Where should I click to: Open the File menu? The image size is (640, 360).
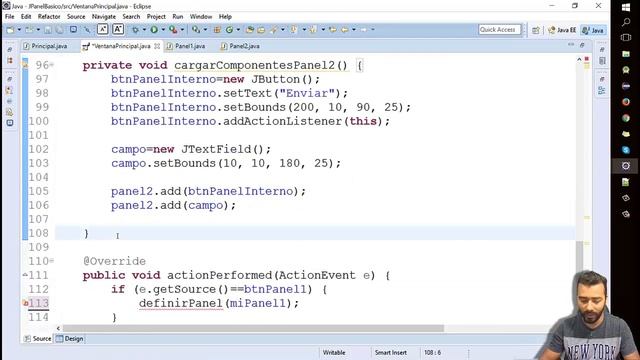pyautogui.click(x=9, y=17)
